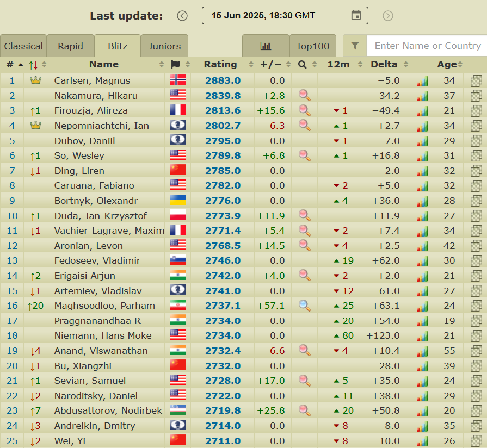This screenshot has width=487, height=448.
Task: Switch to the Juniors tab
Action: pyautogui.click(x=165, y=46)
